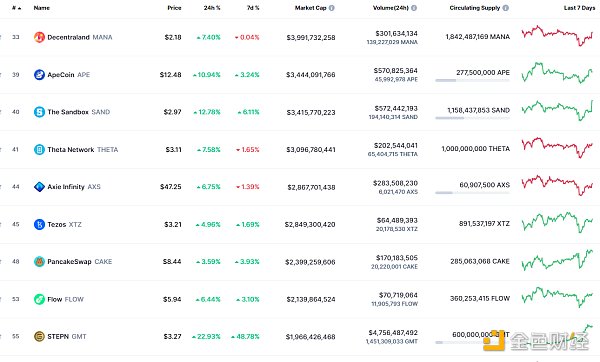Click the Decentraland coin logo icon
600x362 pixels.
[x=39, y=37]
